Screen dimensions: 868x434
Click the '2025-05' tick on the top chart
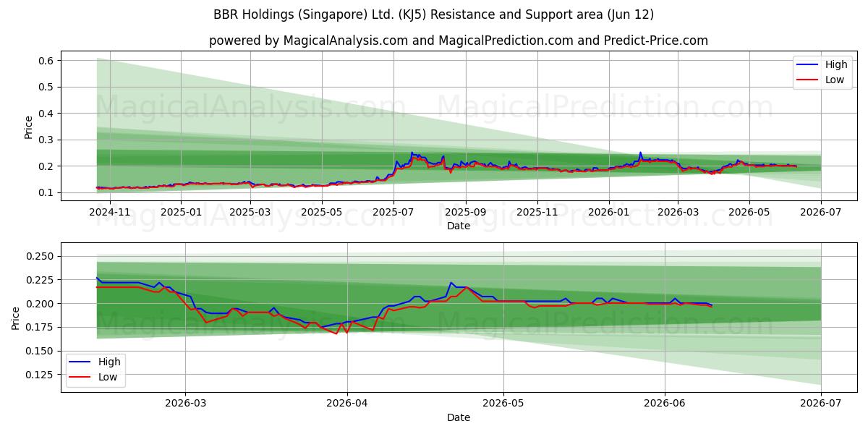coord(322,212)
